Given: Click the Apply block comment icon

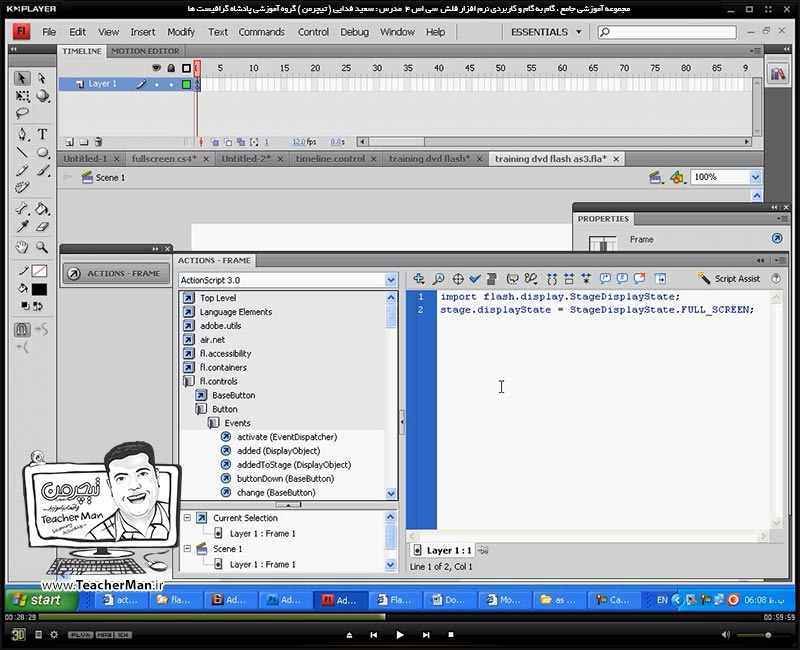Looking at the screenshot, I should click(605, 279).
